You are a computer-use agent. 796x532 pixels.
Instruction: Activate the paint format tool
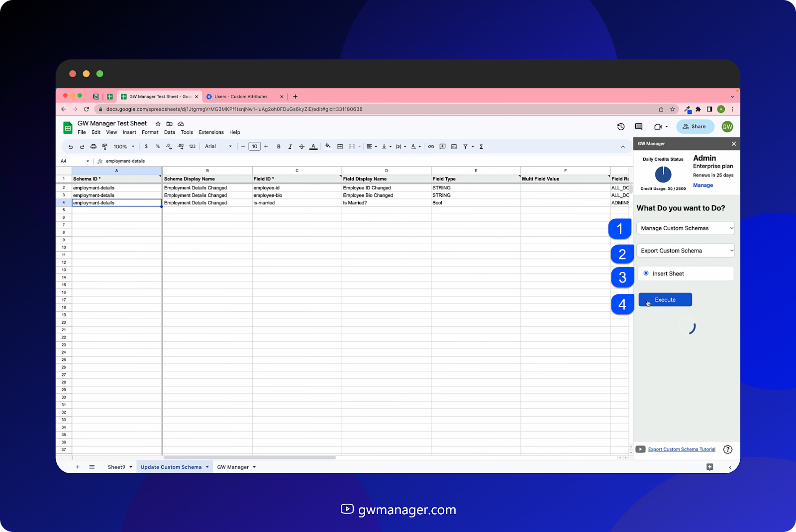[x=104, y=147]
